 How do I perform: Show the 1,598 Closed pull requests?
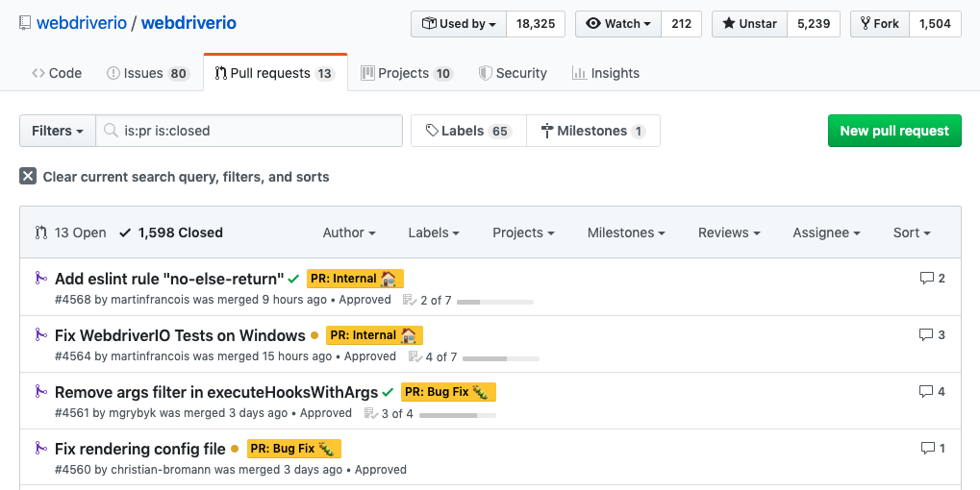pyautogui.click(x=171, y=233)
